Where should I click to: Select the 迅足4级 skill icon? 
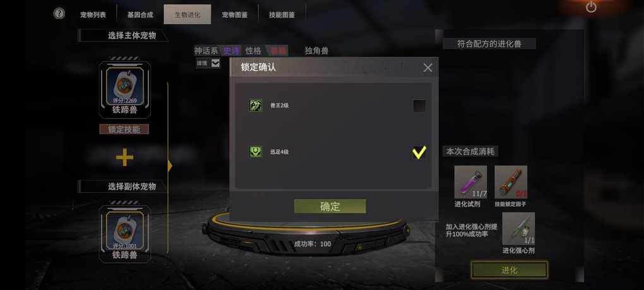coord(256,152)
